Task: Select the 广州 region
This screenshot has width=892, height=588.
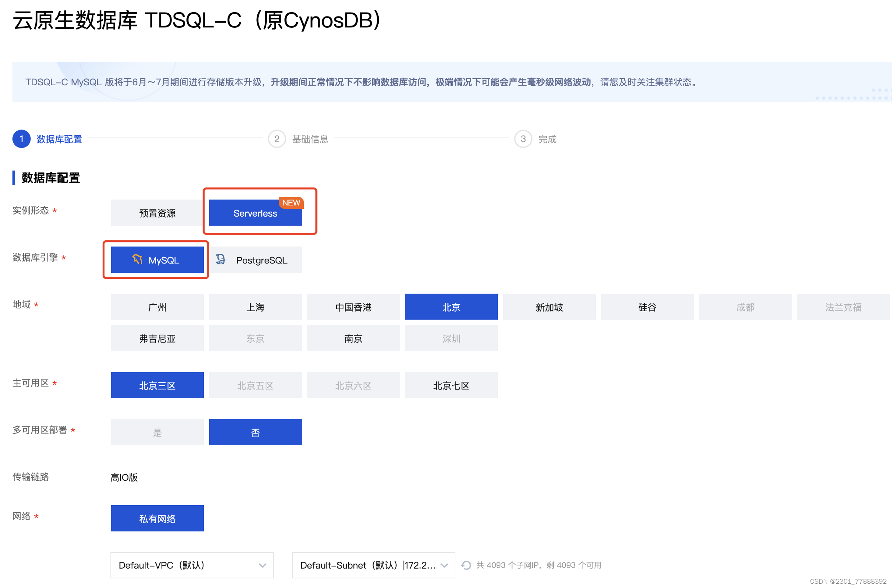Action: pyautogui.click(x=157, y=307)
